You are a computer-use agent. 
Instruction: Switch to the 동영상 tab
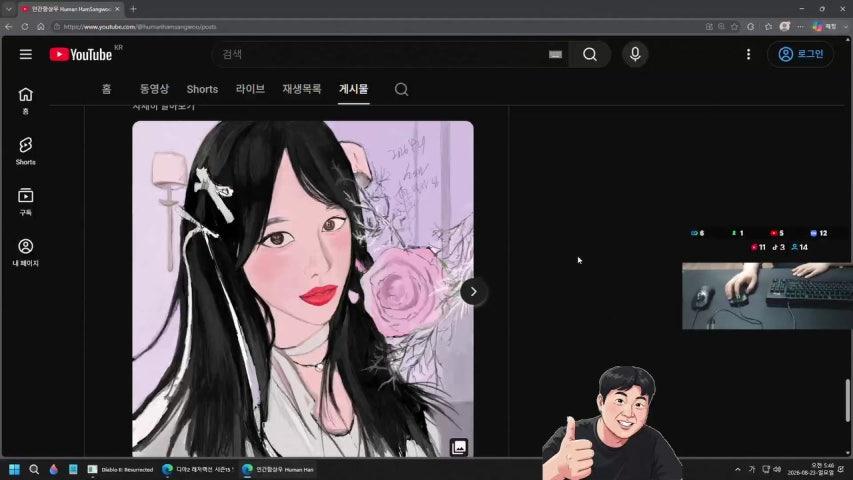pyautogui.click(x=154, y=89)
